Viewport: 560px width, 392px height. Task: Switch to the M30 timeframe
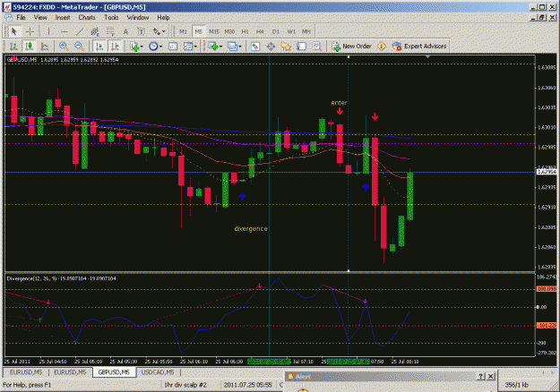tap(229, 31)
